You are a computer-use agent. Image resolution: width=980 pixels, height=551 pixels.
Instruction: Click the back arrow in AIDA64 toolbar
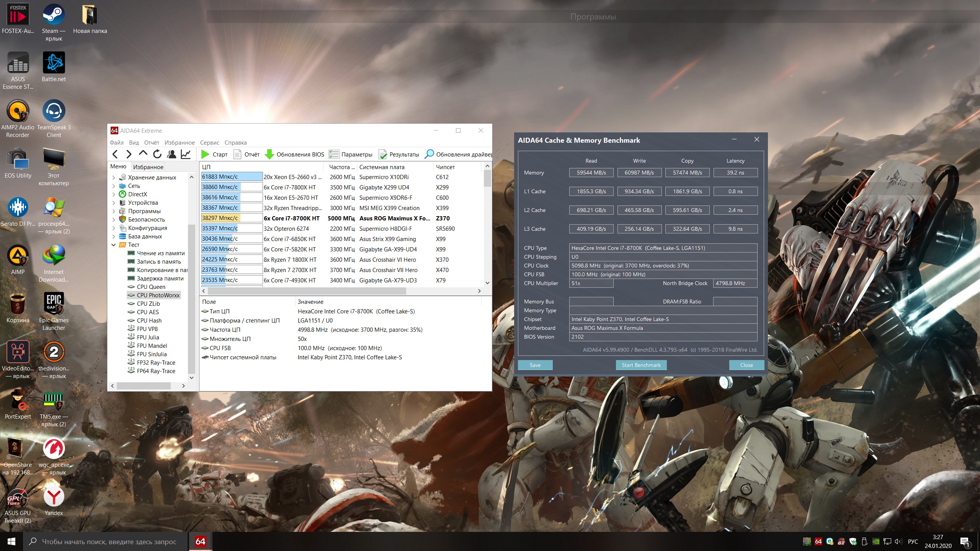(x=115, y=154)
